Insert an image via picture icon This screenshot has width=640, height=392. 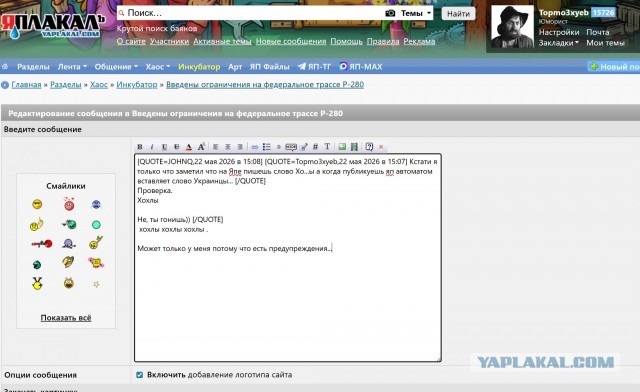[342, 147]
